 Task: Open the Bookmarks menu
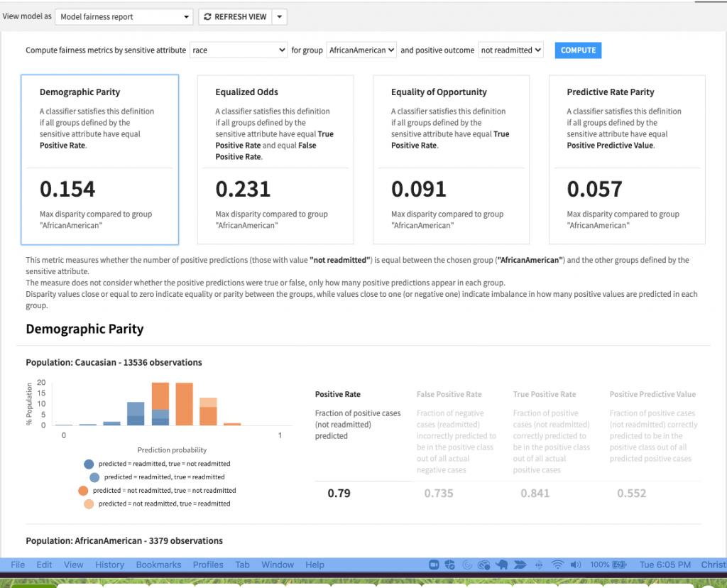(x=158, y=565)
